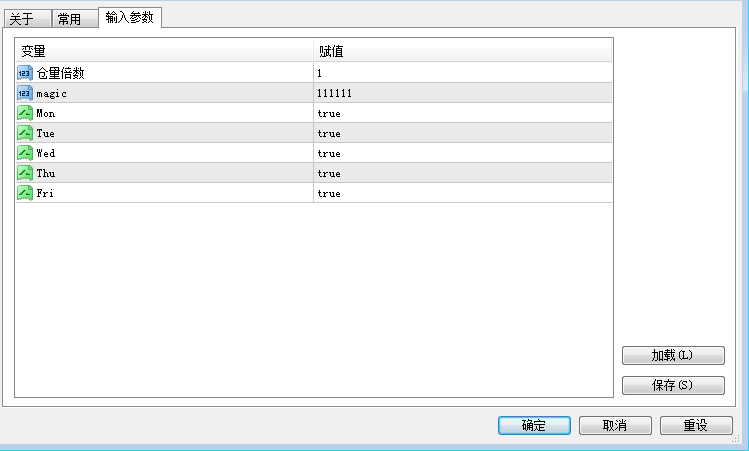Viewport: 749px width, 451px height.
Task: Cancel the dialog with 取消
Action: [x=615, y=425]
